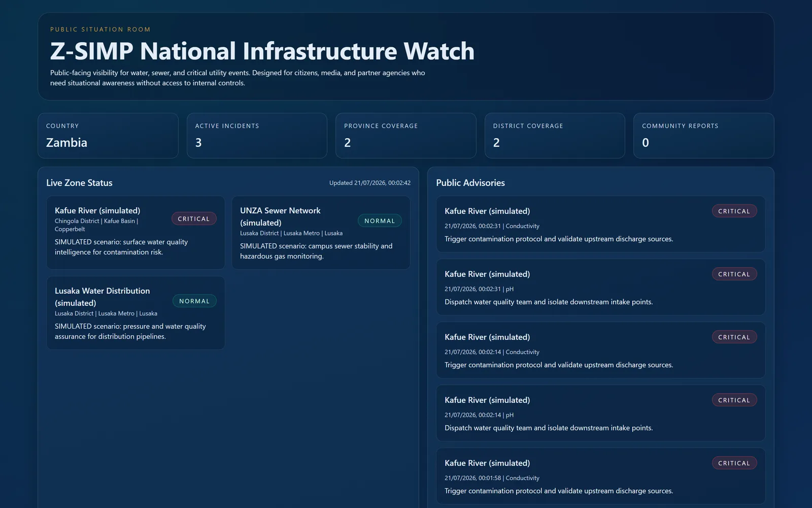Click the 'Updated 21/07/2026, 00:02:42' timestamp
Screen dimensions: 812x508
pos(370,183)
